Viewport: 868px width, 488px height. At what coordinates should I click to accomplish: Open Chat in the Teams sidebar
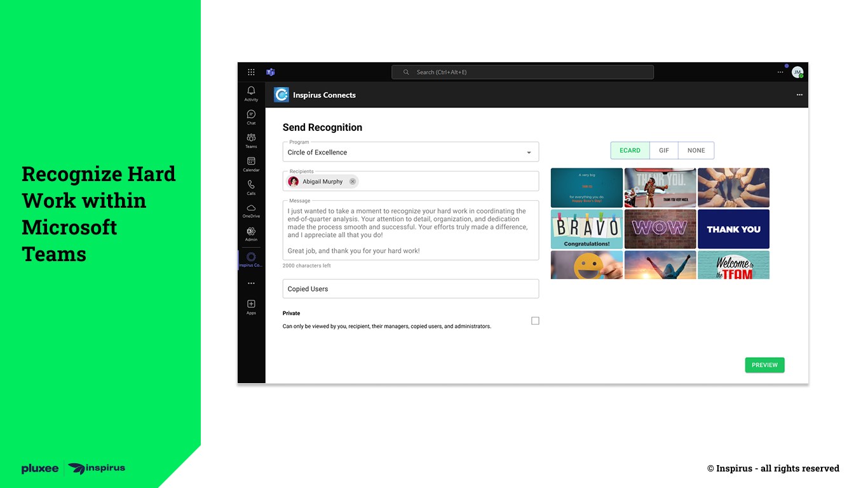251,117
